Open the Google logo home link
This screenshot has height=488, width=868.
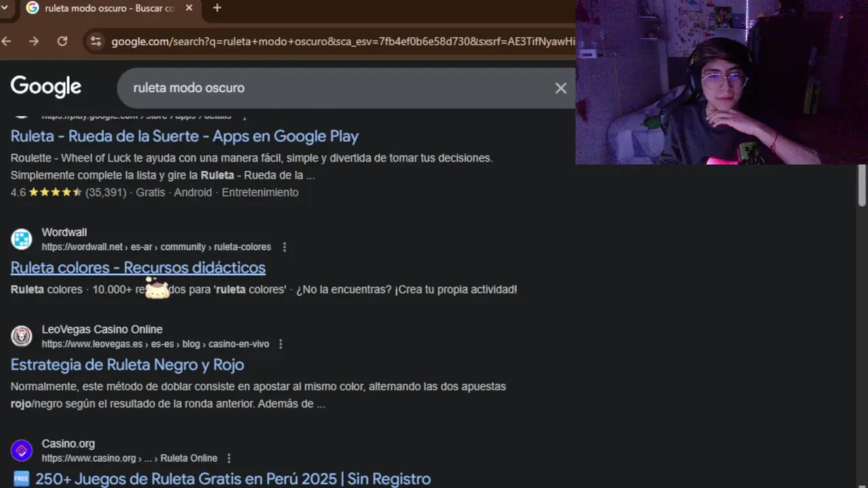click(x=46, y=87)
